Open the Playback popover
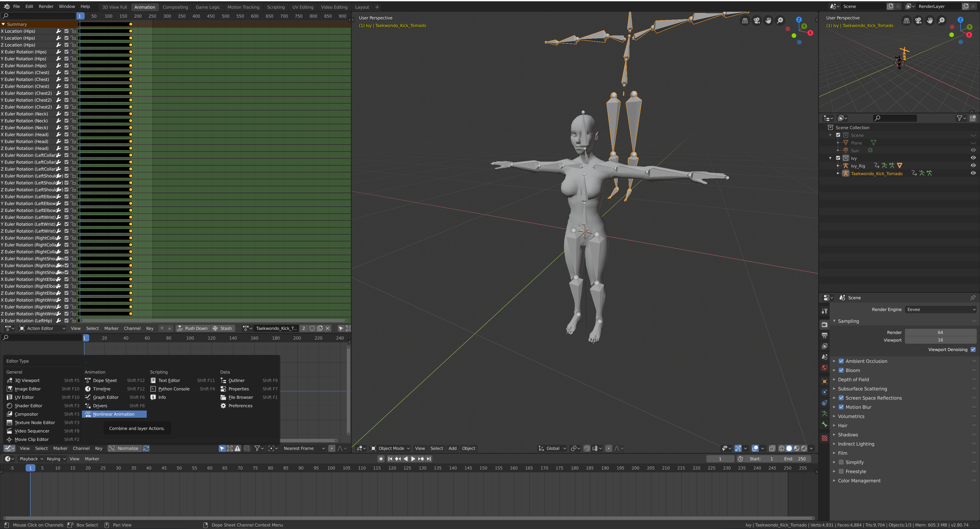The image size is (980, 529). tap(31, 459)
